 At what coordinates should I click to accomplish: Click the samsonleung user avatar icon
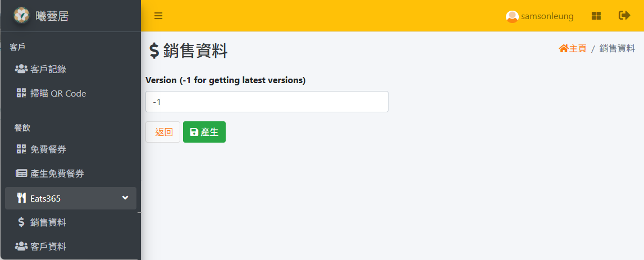(x=512, y=16)
